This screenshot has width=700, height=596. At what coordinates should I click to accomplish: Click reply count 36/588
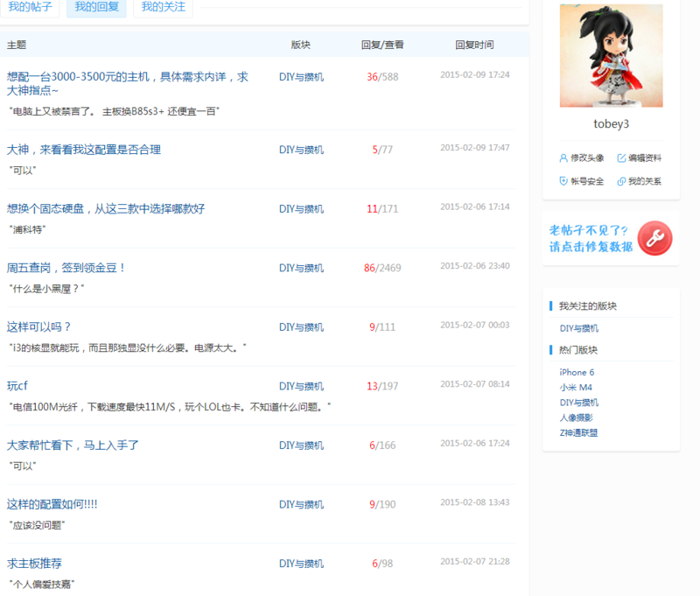(382, 77)
